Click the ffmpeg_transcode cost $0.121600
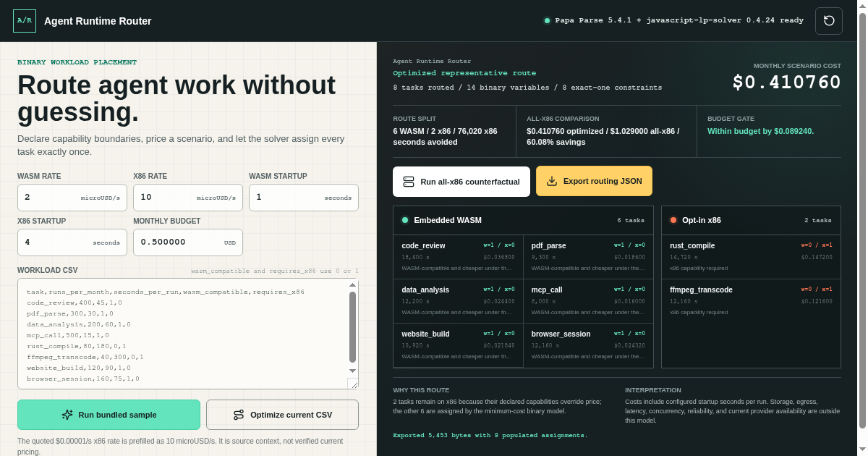868x456 pixels. coord(817,301)
